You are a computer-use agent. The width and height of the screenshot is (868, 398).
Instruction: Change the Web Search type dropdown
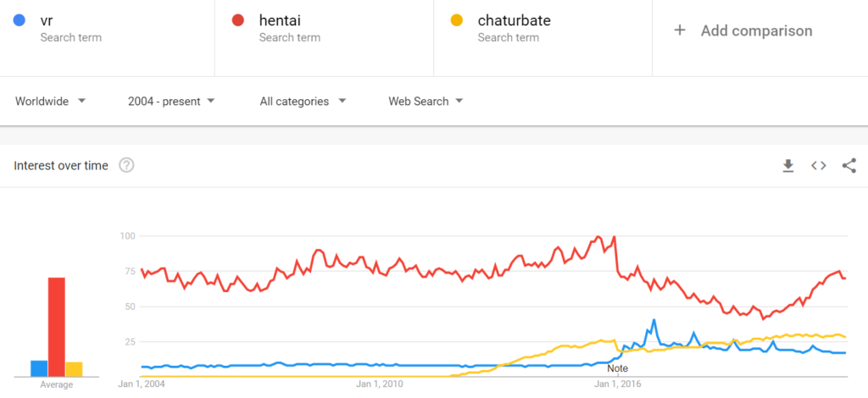click(x=426, y=101)
